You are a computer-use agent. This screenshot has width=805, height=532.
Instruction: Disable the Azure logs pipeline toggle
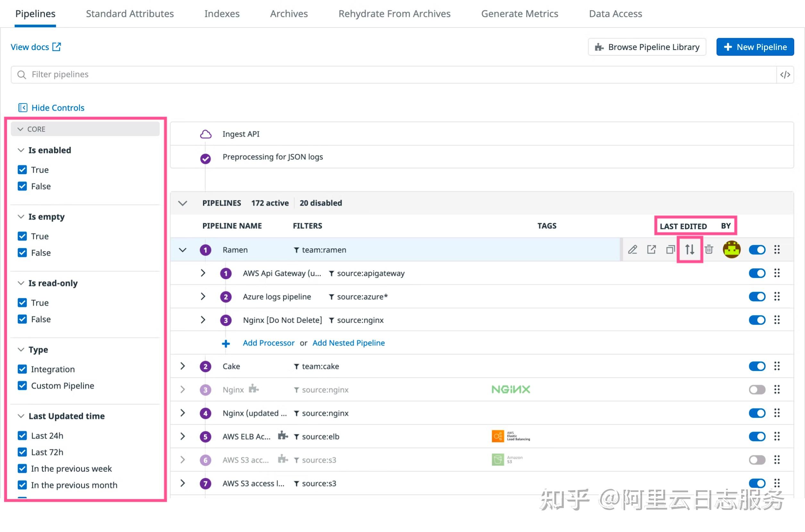[757, 296]
